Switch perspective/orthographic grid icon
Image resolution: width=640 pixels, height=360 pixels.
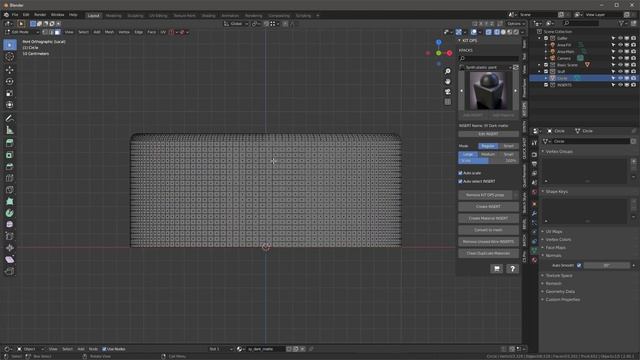(448, 102)
